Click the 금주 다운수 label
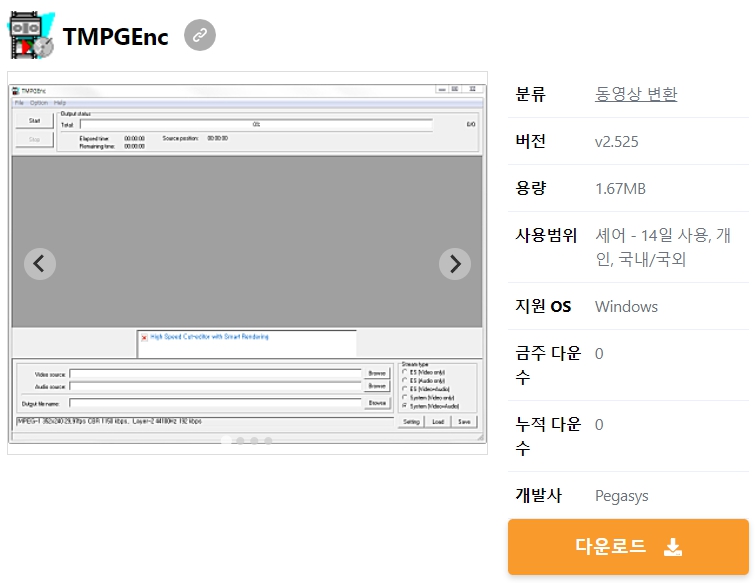 point(548,365)
